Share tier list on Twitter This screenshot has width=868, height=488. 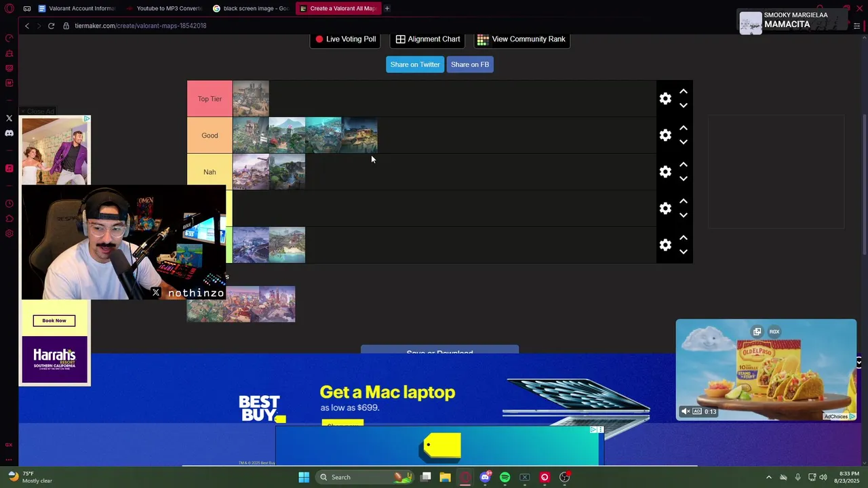coord(415,64)
